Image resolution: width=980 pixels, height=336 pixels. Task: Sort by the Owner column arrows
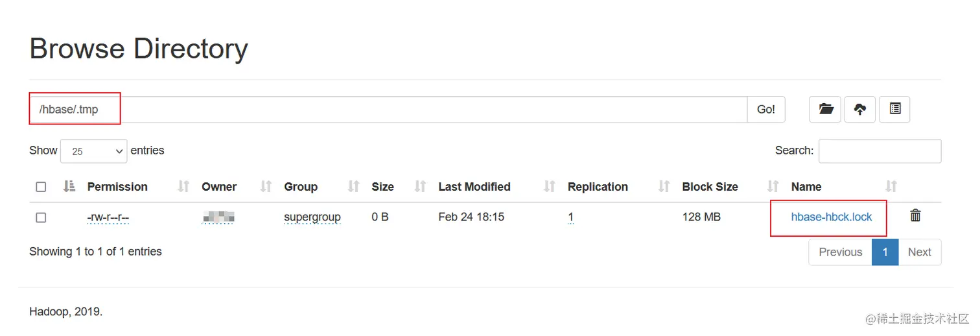tap(266, 187)
